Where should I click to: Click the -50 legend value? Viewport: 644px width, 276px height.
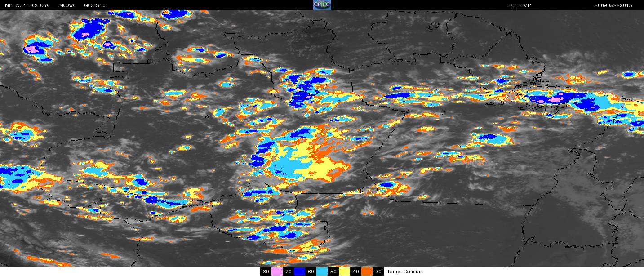(333, 272)
